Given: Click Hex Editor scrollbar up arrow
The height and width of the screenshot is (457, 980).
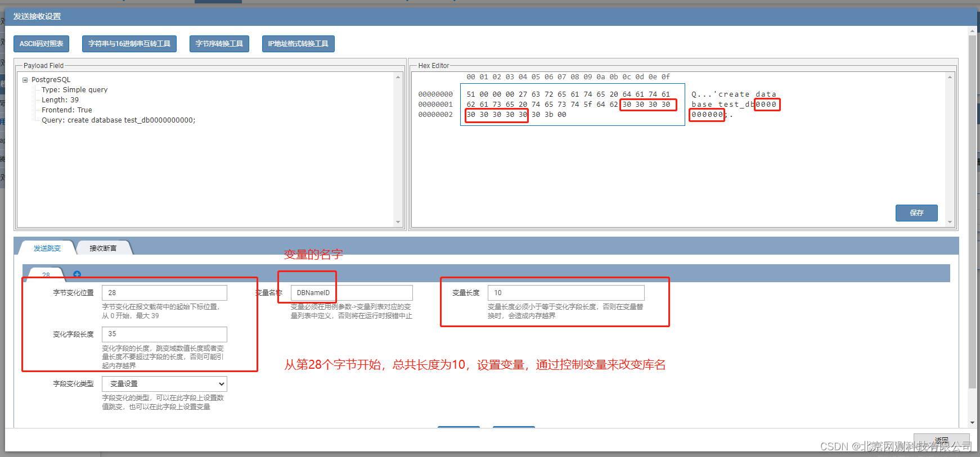Looking at the screenshot, I should (950, 77).
